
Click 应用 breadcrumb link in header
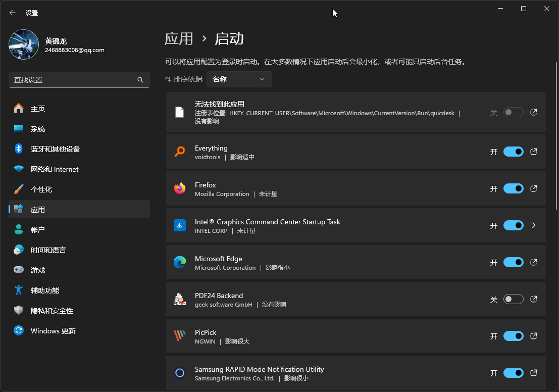click(179, 39)
